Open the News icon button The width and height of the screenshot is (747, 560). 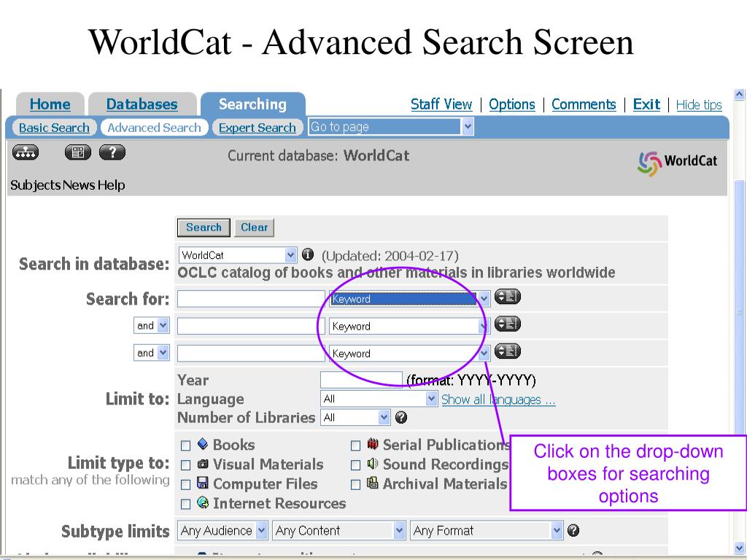point(77,152)
